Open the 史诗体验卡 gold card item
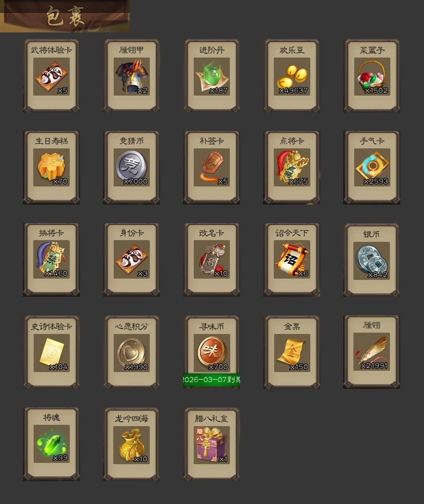The height and width of the screenshot is (504, 424). click(x=51, y=352)
